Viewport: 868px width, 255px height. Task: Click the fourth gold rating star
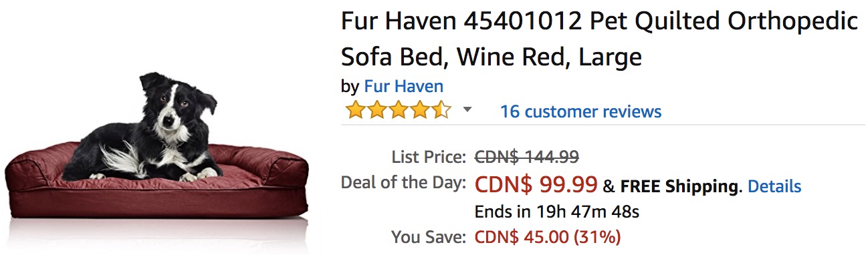(420, 110)
